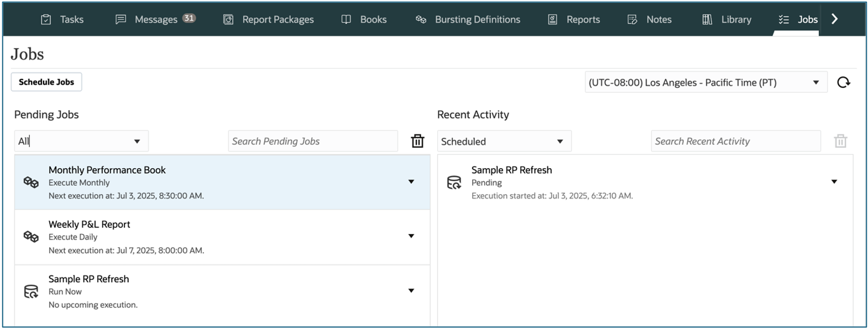Open the Bursting Definitions tab
The image size is (868, 328).
[468, 19]
